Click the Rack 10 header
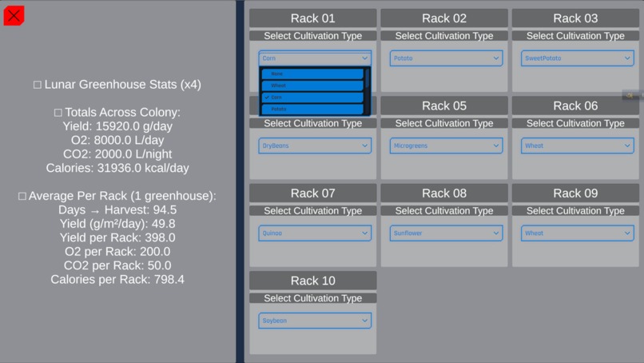Viewport: 644px width, 363px height. [x=313, y=281]
